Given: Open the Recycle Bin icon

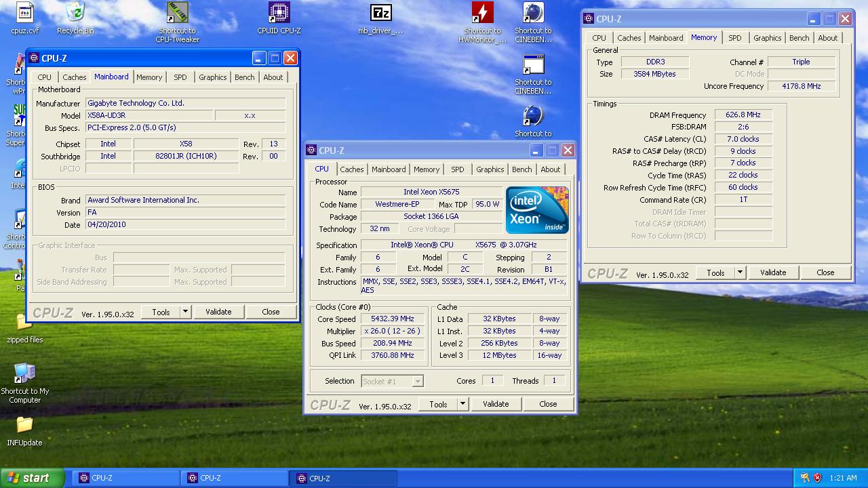Looking at the screenshot, I should [75, 13].
